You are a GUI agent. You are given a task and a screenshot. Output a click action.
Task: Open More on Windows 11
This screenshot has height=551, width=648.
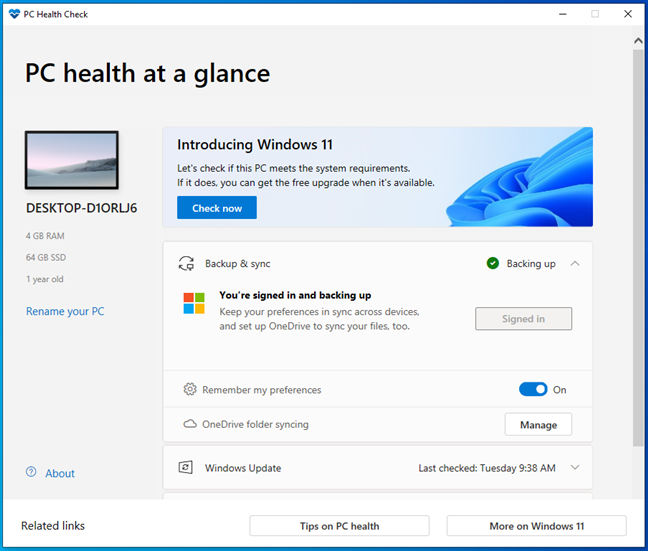click(x=536, y=526)
